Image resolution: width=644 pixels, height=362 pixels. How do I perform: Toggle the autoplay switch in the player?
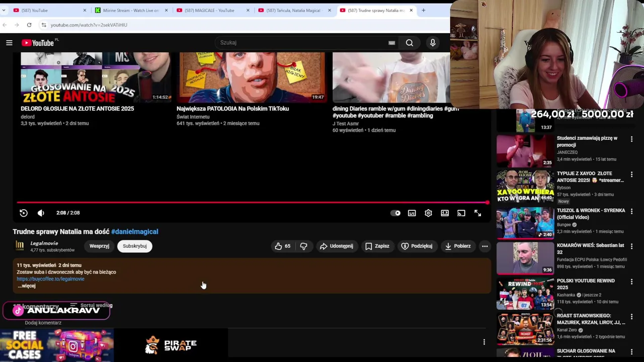point(395,213)
